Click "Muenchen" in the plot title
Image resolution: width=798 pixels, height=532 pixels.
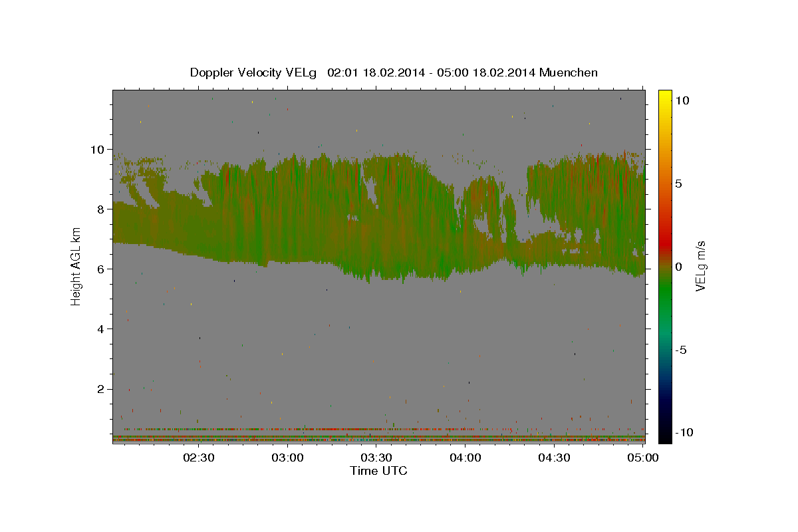[x=569, y=72]
